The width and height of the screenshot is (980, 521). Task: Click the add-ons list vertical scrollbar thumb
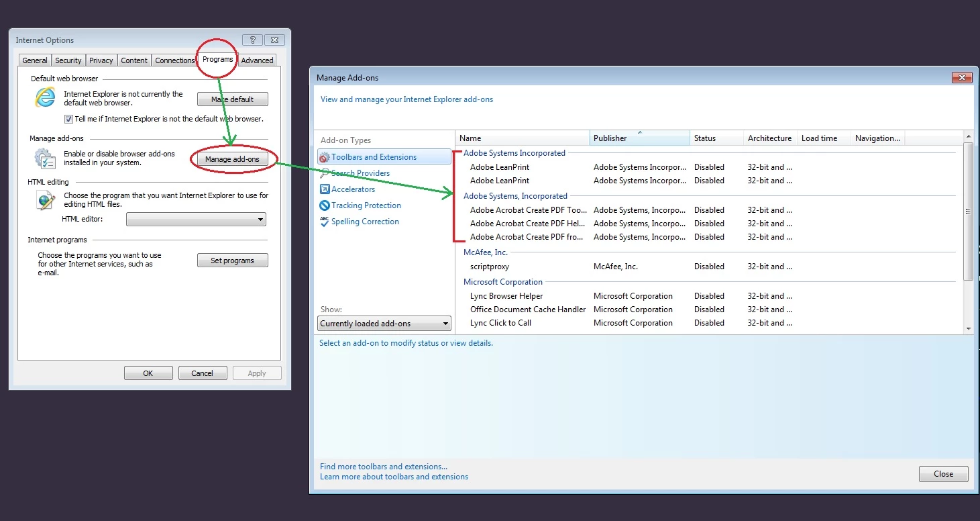coord(968,211)
